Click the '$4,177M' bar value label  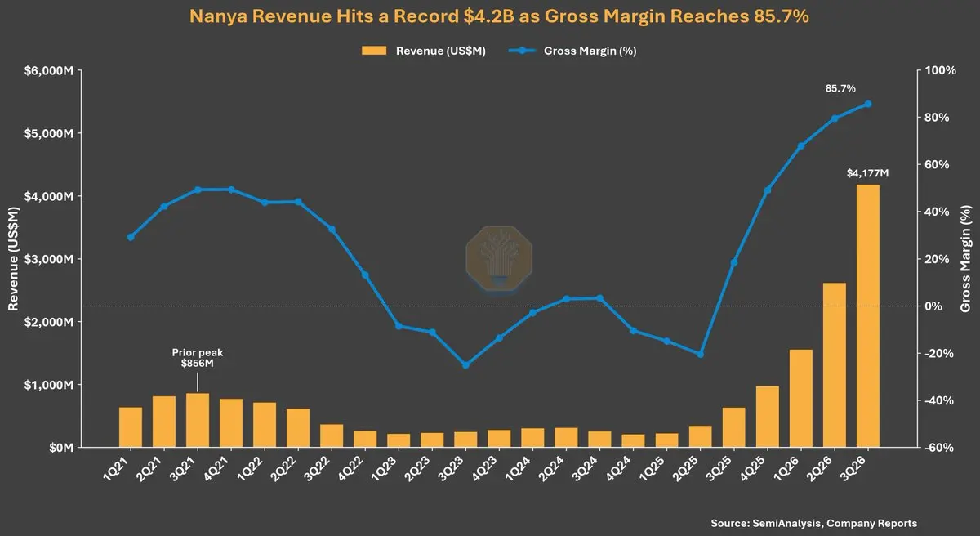click(867, 172)
